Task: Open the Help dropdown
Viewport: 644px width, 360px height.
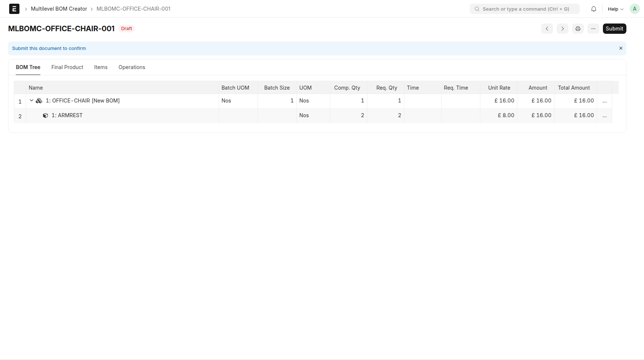Action: tap(615, 9)
